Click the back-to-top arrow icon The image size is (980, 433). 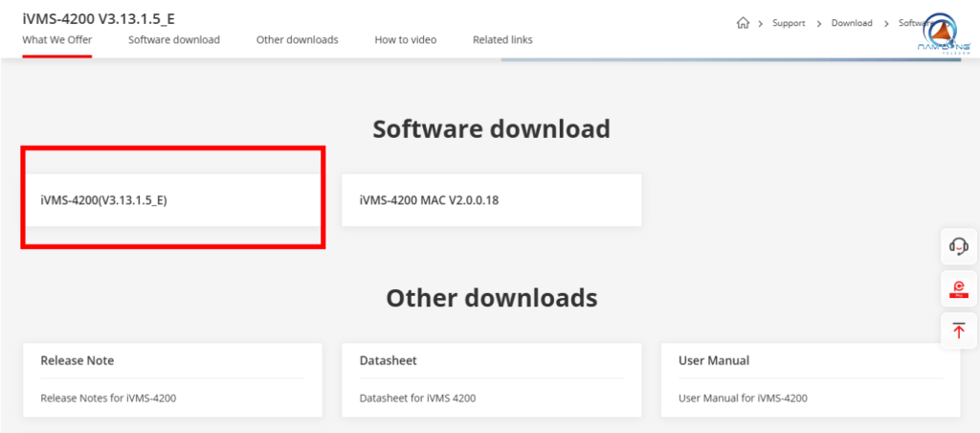pyautogui.click(x=959, y=330)
